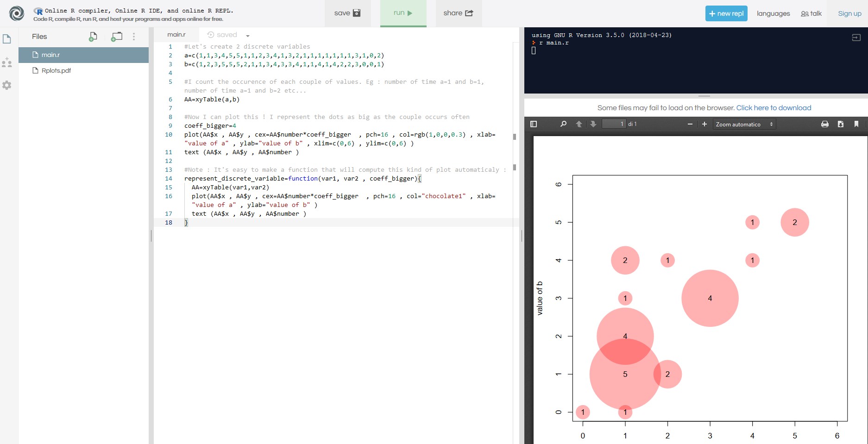The width and height of the screenshot is (868, 444).
Task: Print the PDF document
Action: tap(825, 124)
